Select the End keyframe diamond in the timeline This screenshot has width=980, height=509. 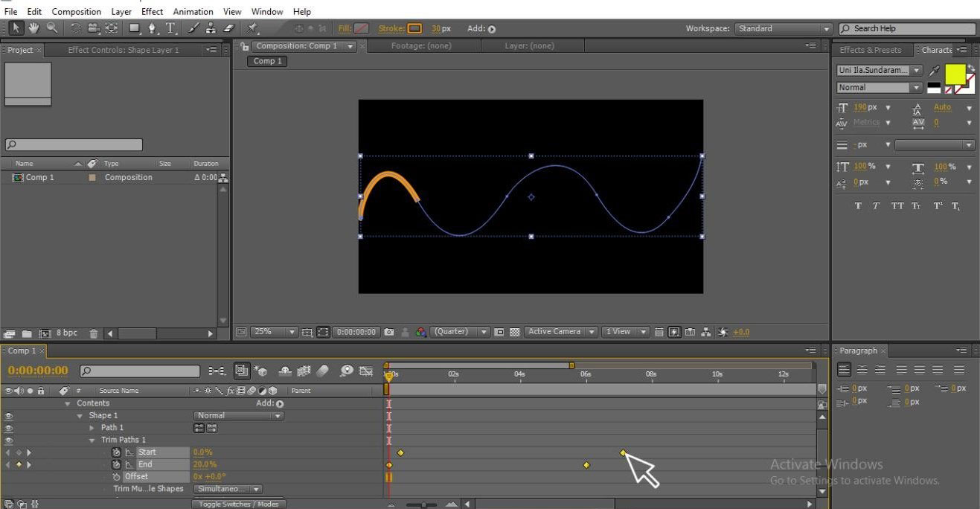click(x=586, y=464)
